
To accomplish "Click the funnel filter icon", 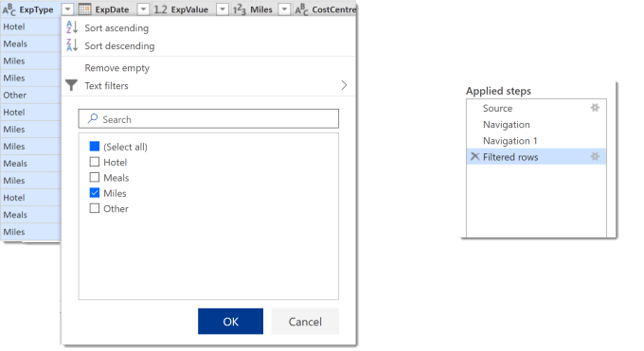I will coord(71,85).
